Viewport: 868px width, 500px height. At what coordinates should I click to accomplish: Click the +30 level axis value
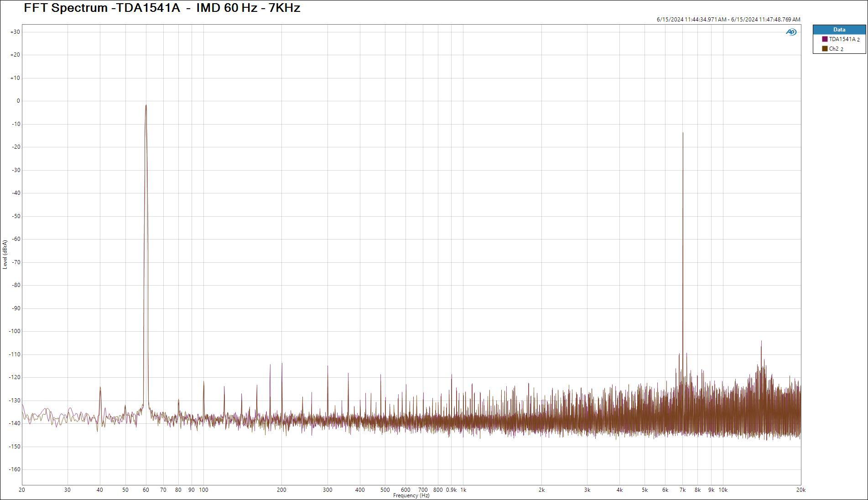(15, 32)
